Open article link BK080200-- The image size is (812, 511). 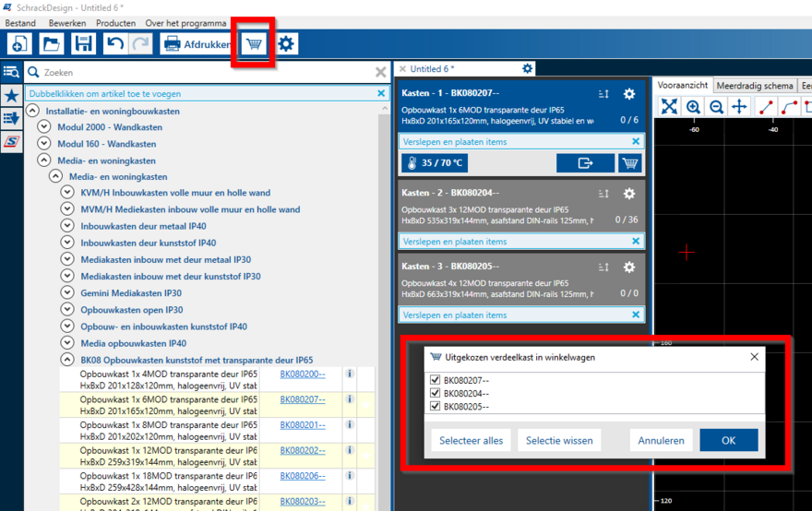coord(303,374)
